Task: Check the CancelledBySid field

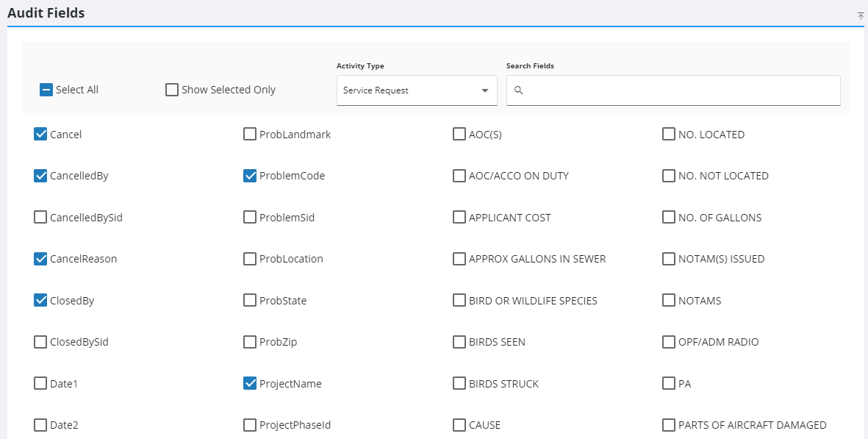Action: 40,218
